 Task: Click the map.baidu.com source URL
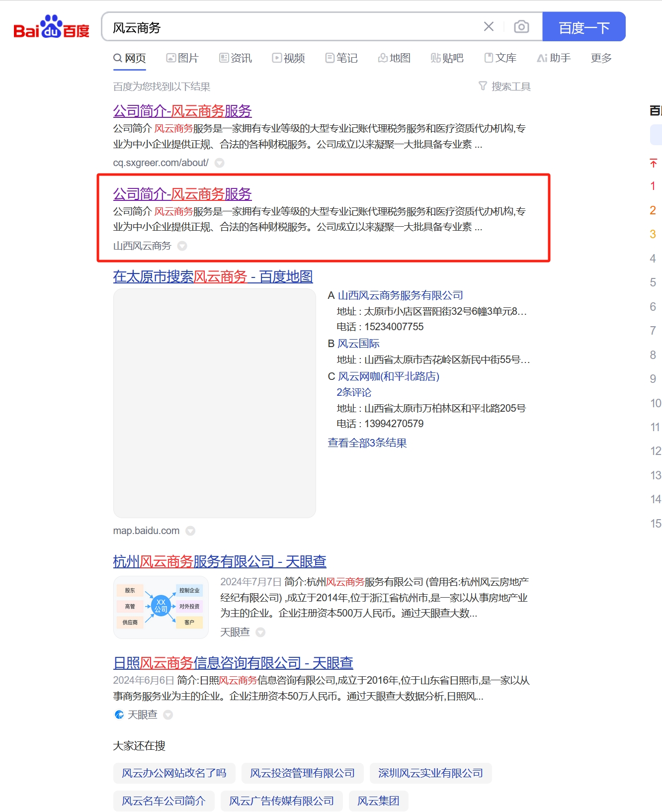[146, 531]
